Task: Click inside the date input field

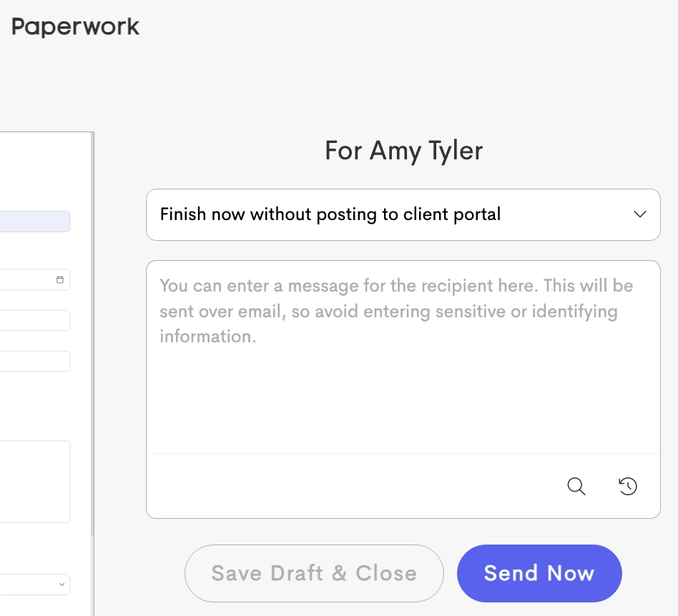Action: pyautogui.click(x=34, y=280)
